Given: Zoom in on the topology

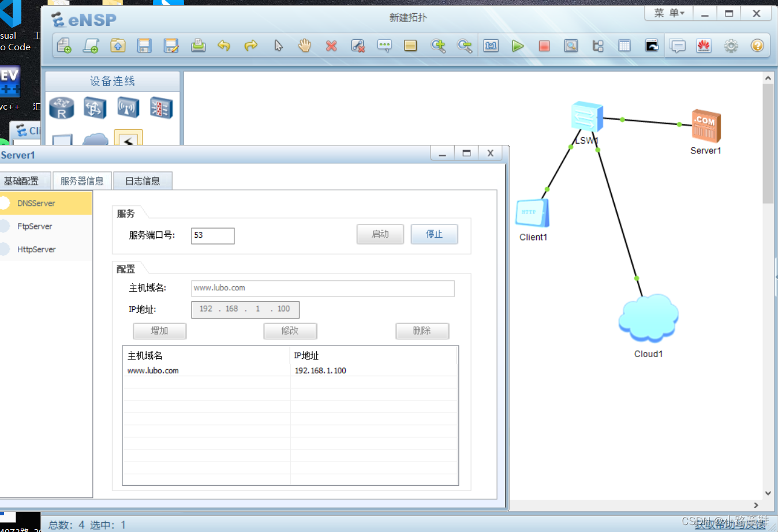Looking at the screenshot, I should pos(438,46).
